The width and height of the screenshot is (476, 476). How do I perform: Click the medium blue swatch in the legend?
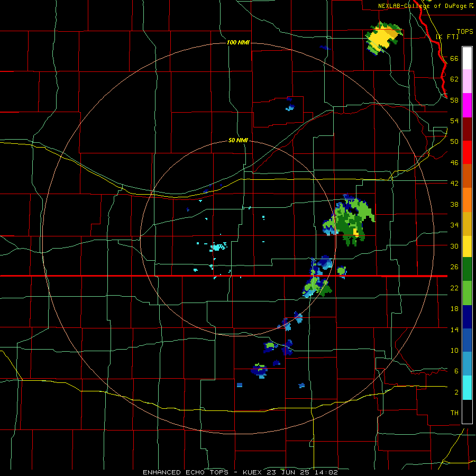tap(467, 340)
